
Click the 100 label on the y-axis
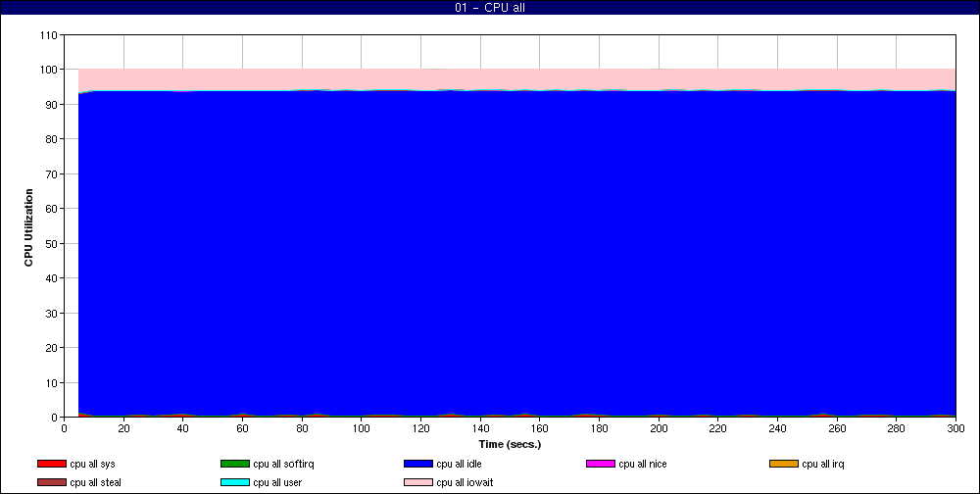point(49,70)
